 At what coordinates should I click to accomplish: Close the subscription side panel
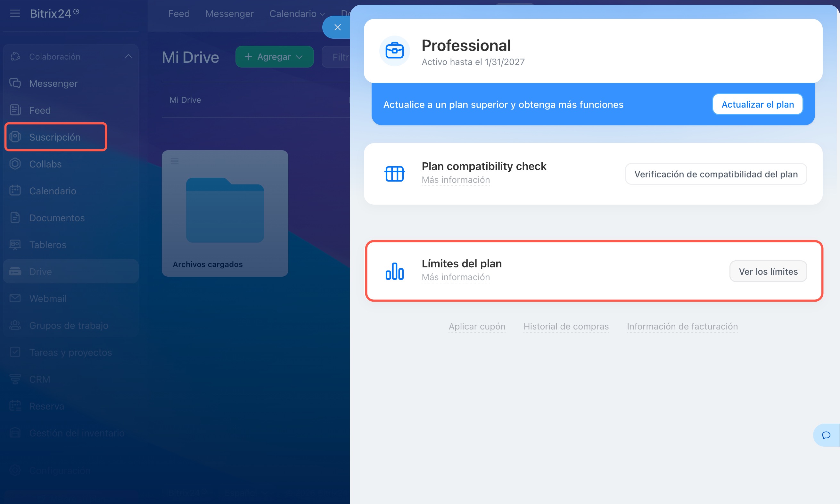[337, 28]
